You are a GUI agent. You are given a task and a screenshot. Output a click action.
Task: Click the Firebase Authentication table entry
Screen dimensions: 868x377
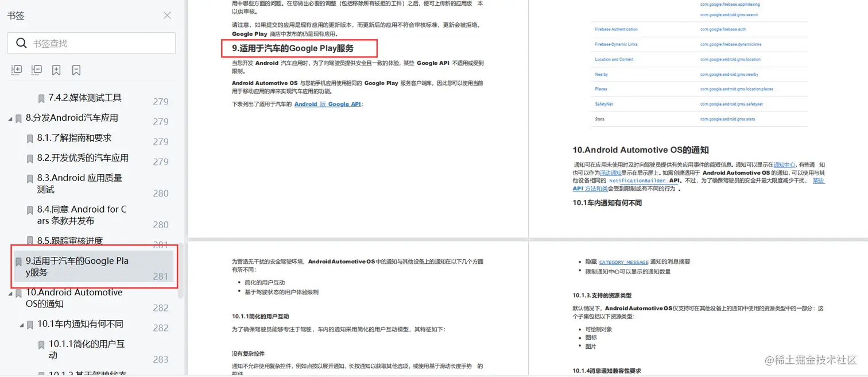click(616, 29)
